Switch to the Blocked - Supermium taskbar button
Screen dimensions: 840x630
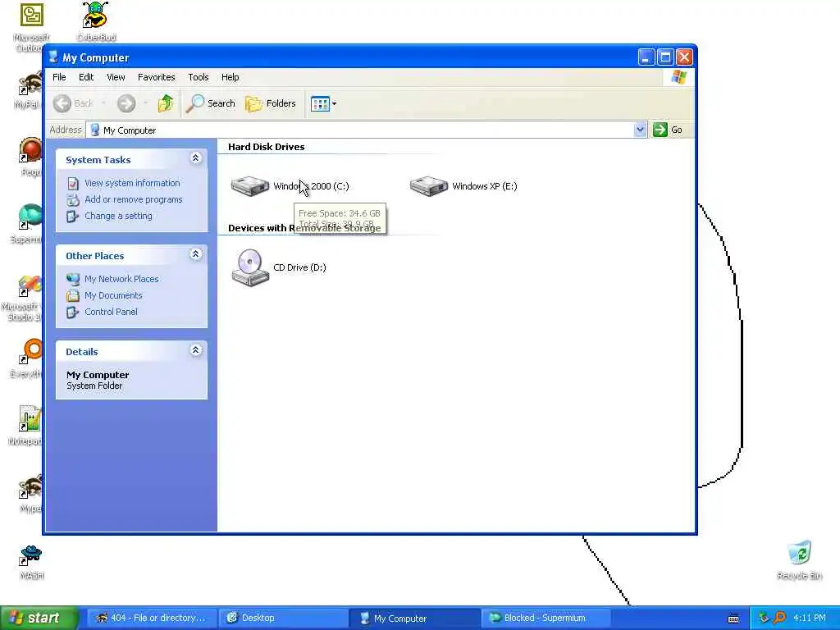(546, 618)
